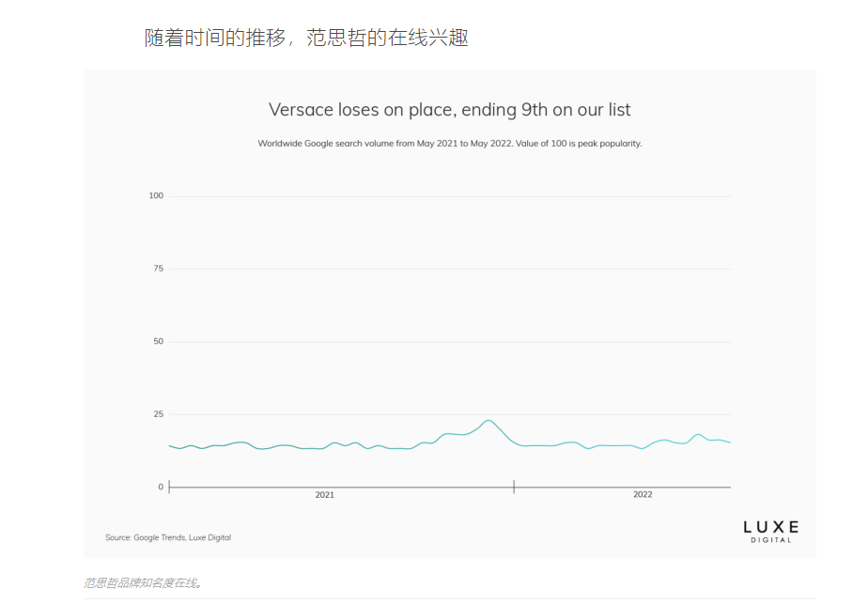Image resolution: width=868 pixels, height=604 pixels.
Task: Click the highest peak of the trend line
Action: click(x=488, y=421)
